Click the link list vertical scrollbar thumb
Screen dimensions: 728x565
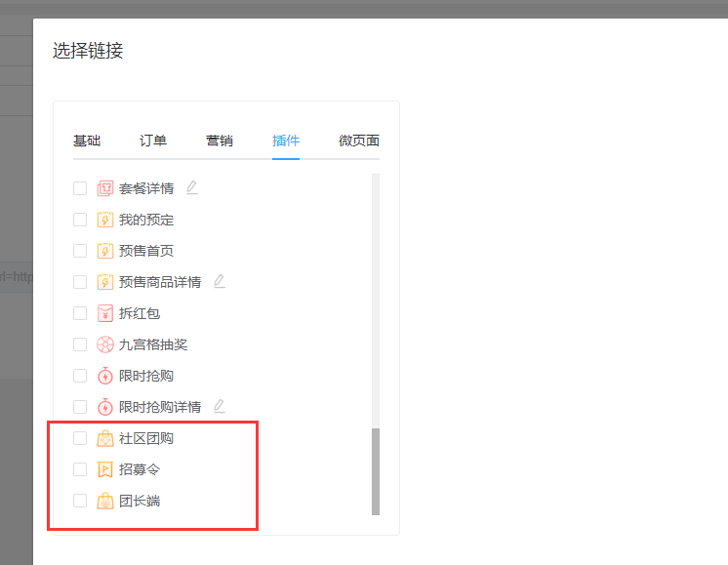click(376, 470)
